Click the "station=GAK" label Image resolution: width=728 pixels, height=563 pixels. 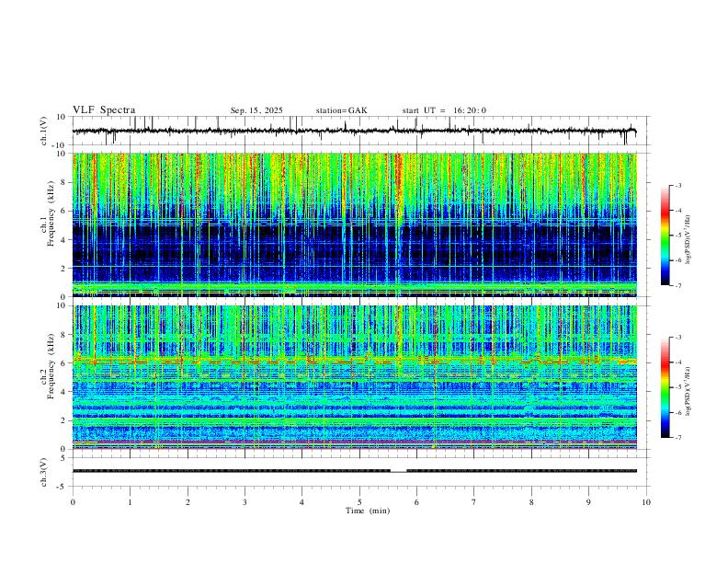tap(342, 110)
